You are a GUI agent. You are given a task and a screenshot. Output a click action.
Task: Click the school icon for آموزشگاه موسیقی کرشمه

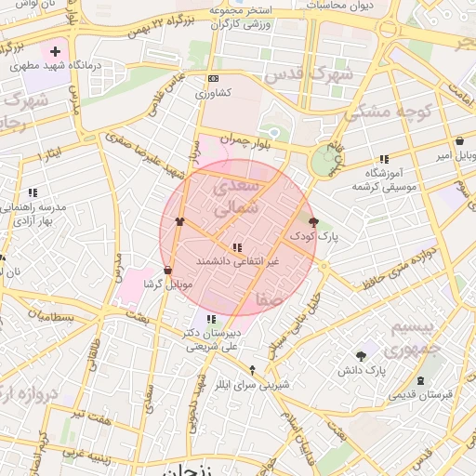pos(384,159)
